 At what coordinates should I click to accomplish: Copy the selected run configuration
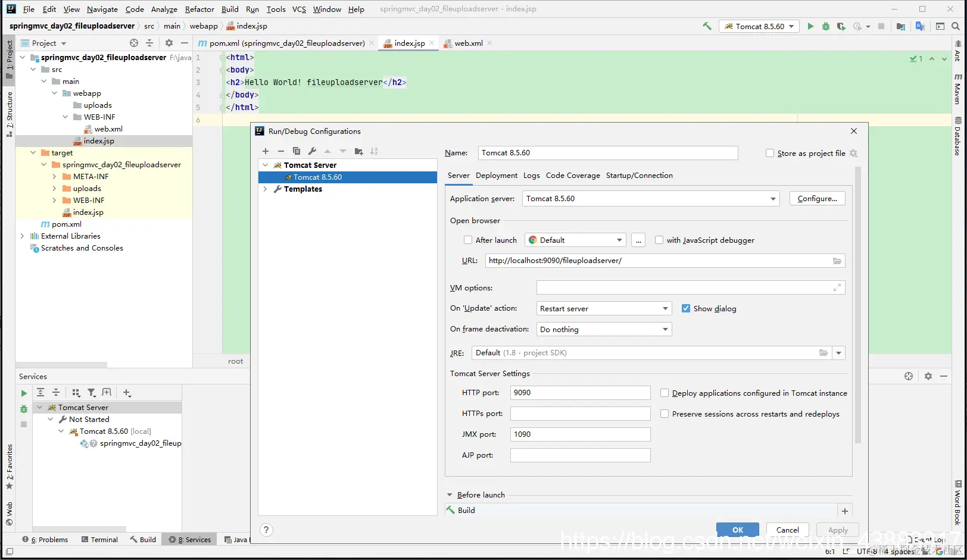[297, 151]
